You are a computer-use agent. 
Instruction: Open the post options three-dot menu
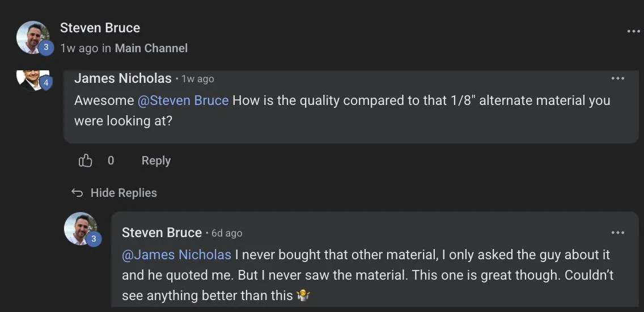pos(633,31)
